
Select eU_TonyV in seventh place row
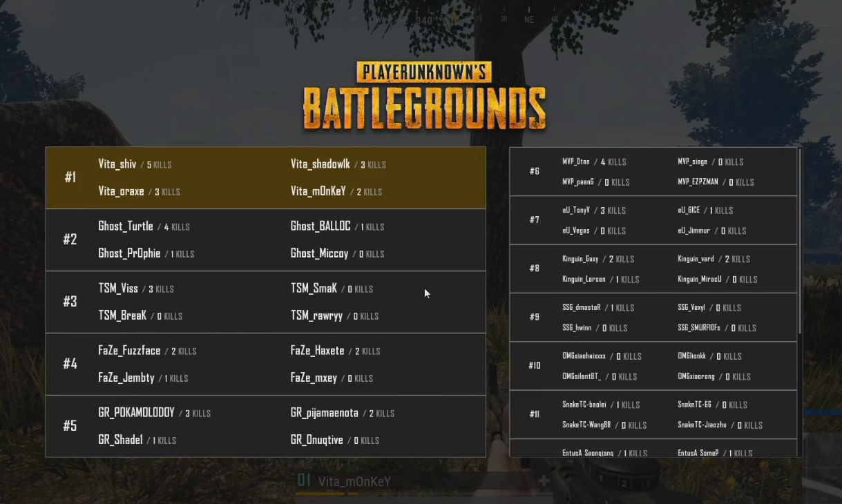[576, 210]
